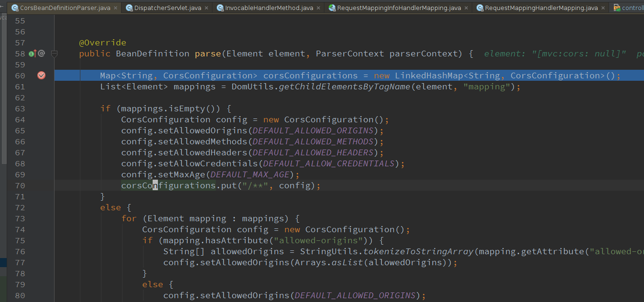Click the RequestMappingInfoHandlerMapping.java tab class icon
This screenshot has width=644, height=302.
point(332,8)
